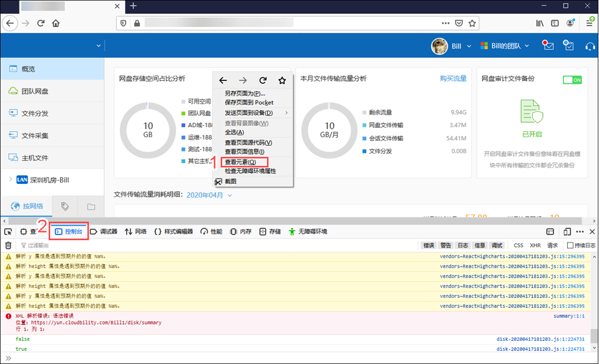Toggle the 网盘审计文件备份 ON switch
This screenshot has height=364, width=599.
pyautogui.click(x=572, y=80)
